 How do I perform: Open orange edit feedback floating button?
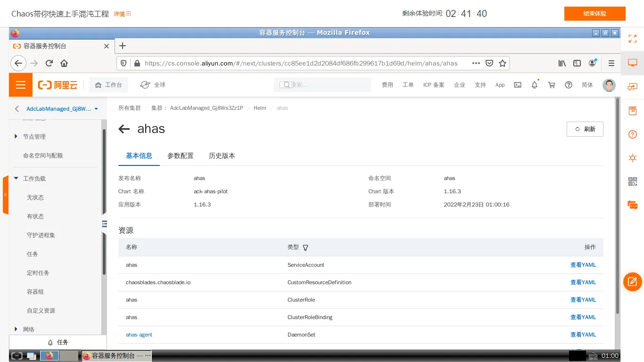pos(633,282)
